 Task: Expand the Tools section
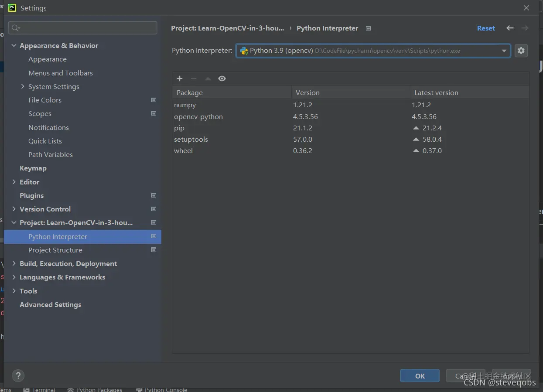[14, 291]
